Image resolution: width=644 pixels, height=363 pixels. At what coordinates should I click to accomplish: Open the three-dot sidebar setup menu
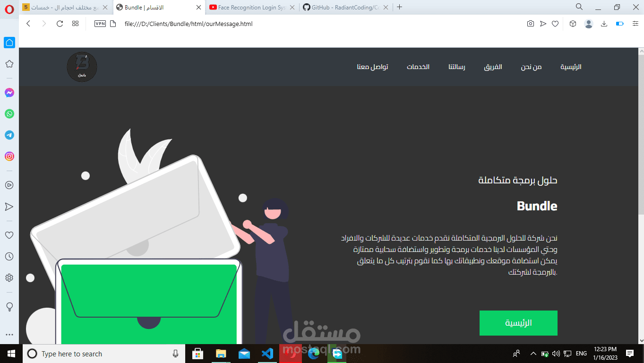point(9,335)
